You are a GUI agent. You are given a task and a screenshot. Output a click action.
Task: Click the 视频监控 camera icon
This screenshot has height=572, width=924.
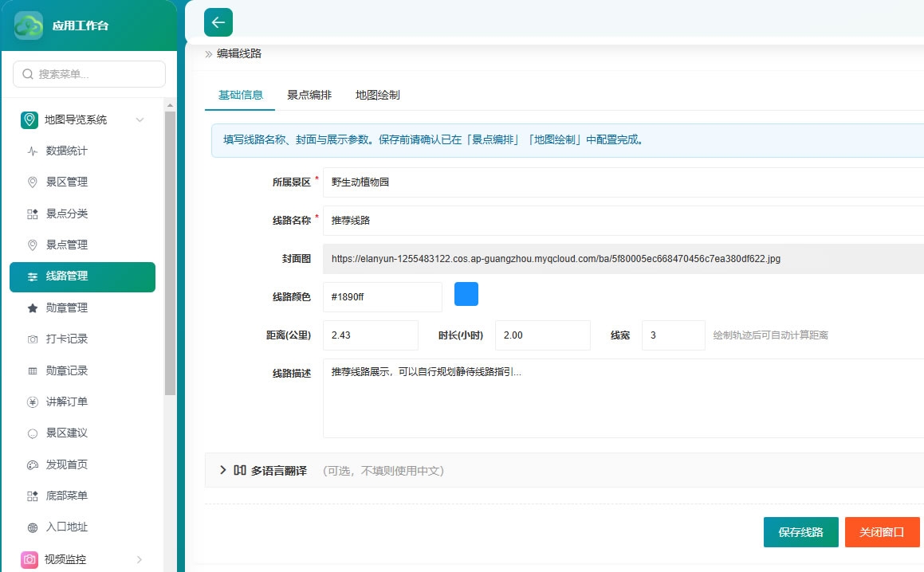[29, 559]
